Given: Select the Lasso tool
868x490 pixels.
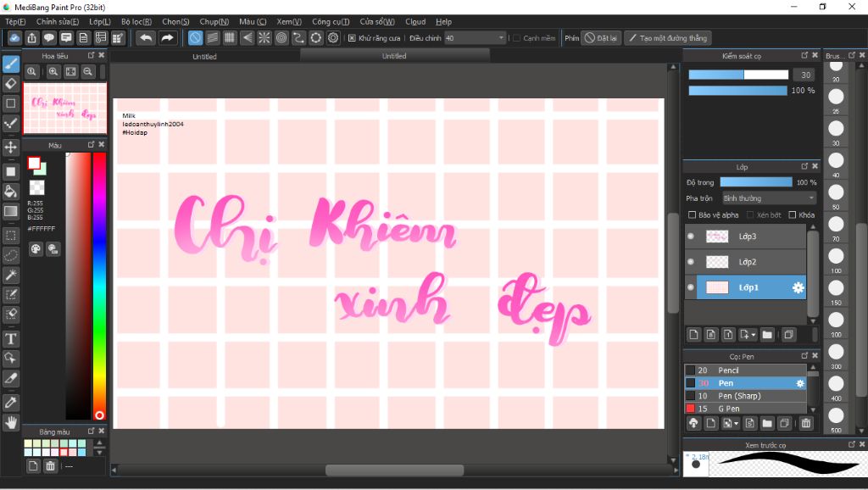Looking at the screenshot, I should [x=11, y=255].
